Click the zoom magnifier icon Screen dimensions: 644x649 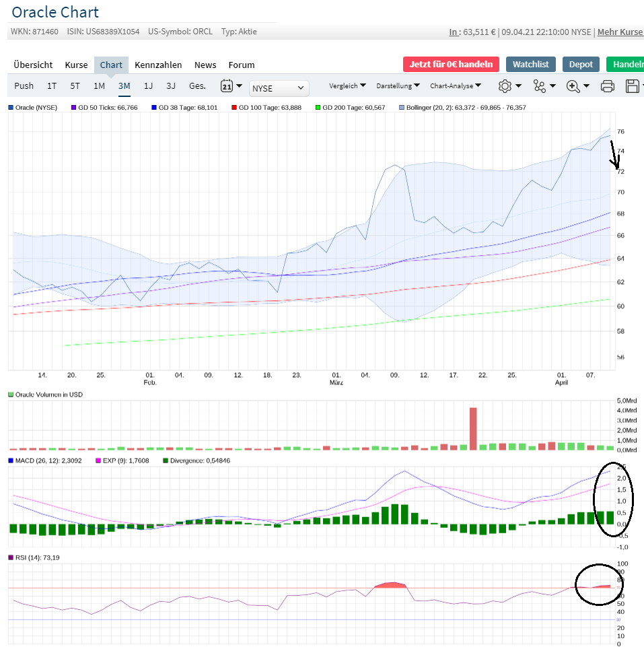point(573,86)
